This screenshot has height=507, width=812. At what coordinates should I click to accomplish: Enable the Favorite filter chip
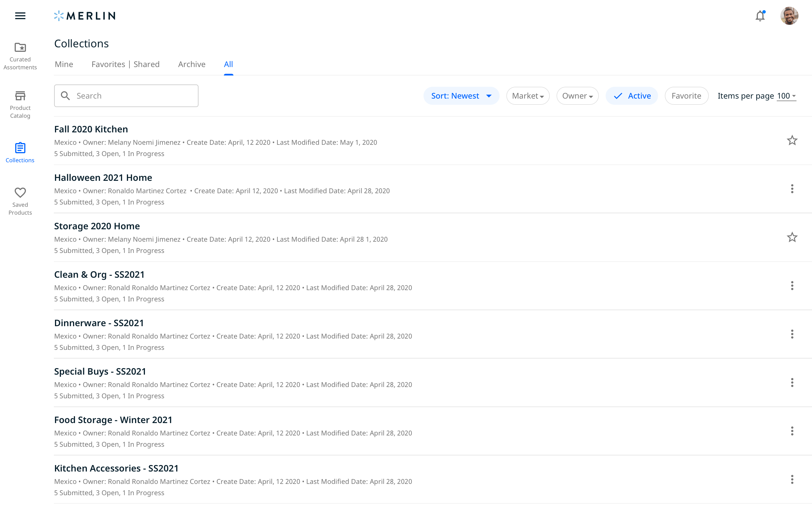(x=686, y=96)
